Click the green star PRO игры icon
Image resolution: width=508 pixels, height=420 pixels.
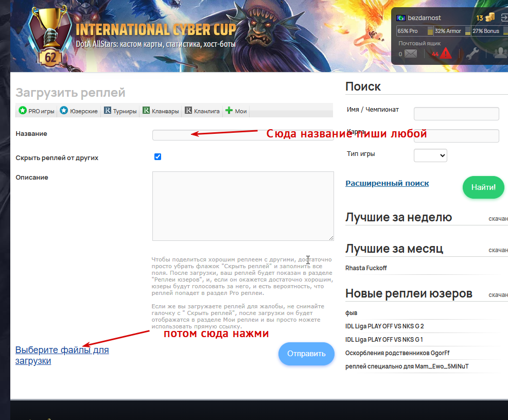(x=22, y=111)
